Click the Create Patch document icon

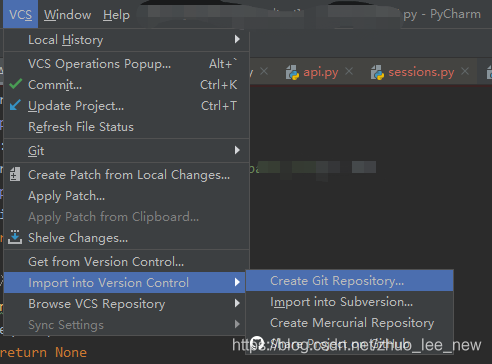pyautogui.click(x=15, y=174)
